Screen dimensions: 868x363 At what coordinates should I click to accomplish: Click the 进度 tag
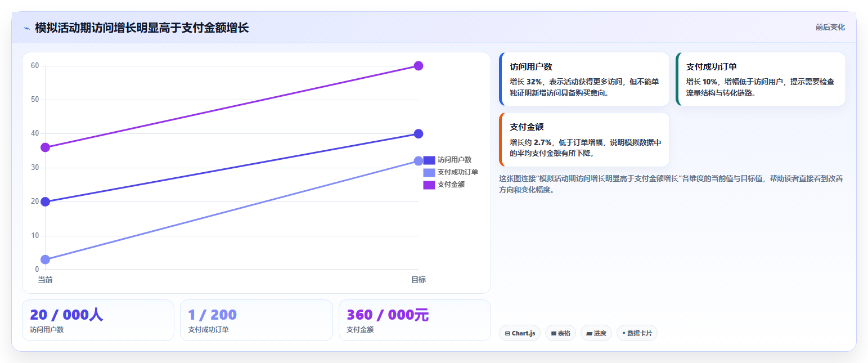(x=596, y=333)
